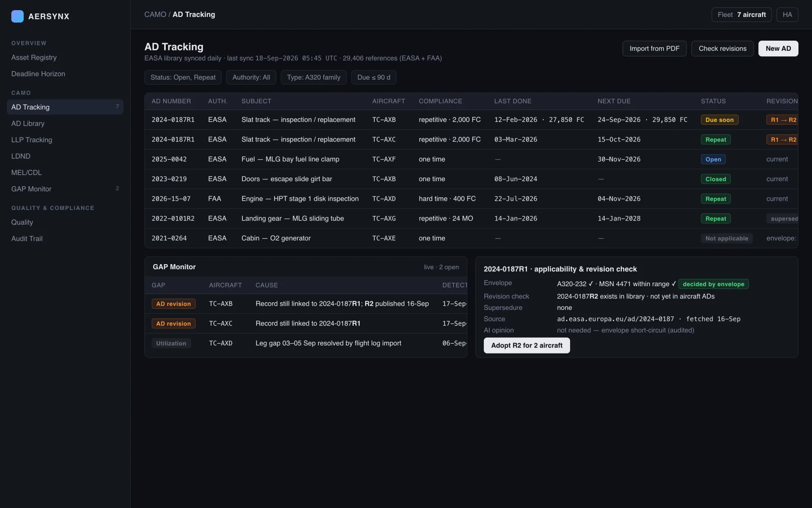This screenshot has height=508, width=812.
Task: Click Doors — escape slide girt bar subject
Action: [x=287, y=179]
